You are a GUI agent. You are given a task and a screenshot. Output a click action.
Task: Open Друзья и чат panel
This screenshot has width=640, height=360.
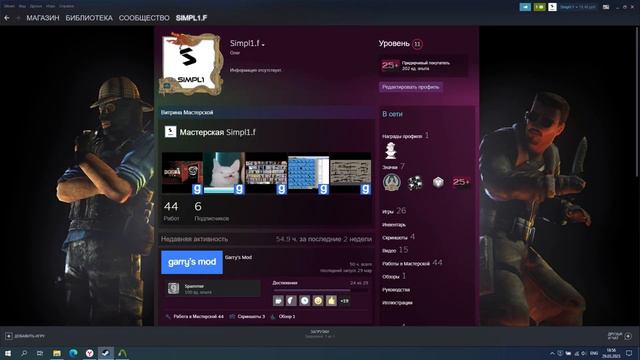620,336
